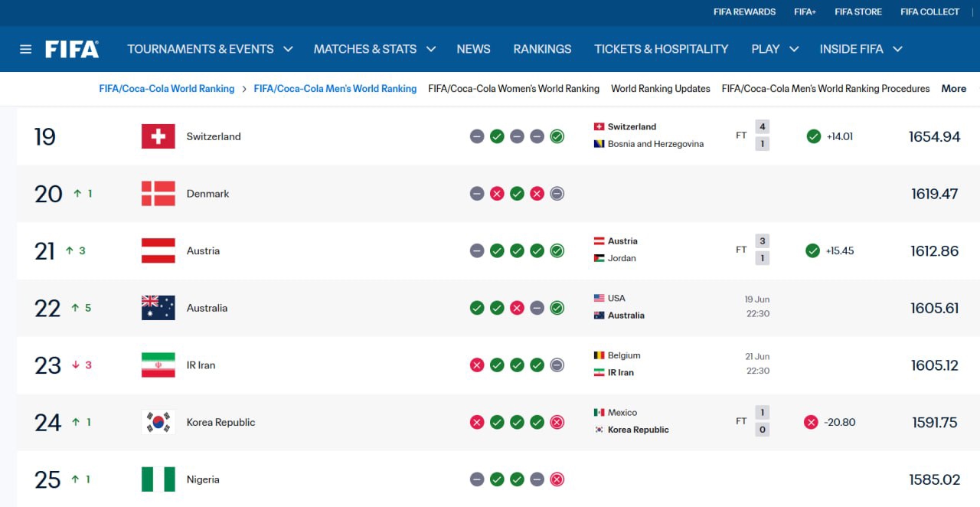Open the hamburger menu icon

tap(26, 49)
